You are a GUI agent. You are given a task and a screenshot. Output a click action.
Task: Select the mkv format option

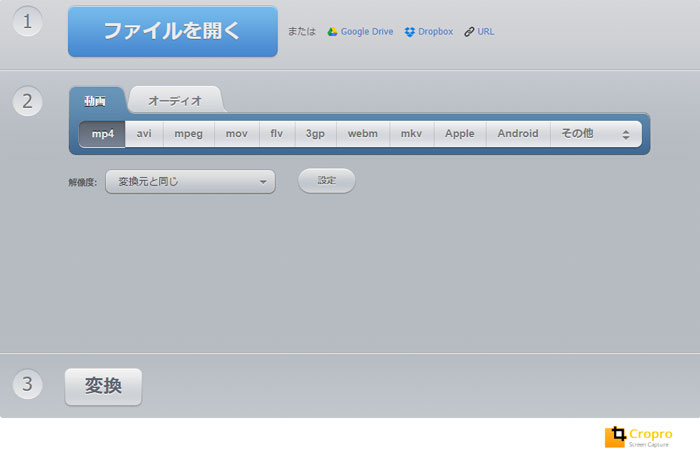pyautogui.click(x=412, y=134)
